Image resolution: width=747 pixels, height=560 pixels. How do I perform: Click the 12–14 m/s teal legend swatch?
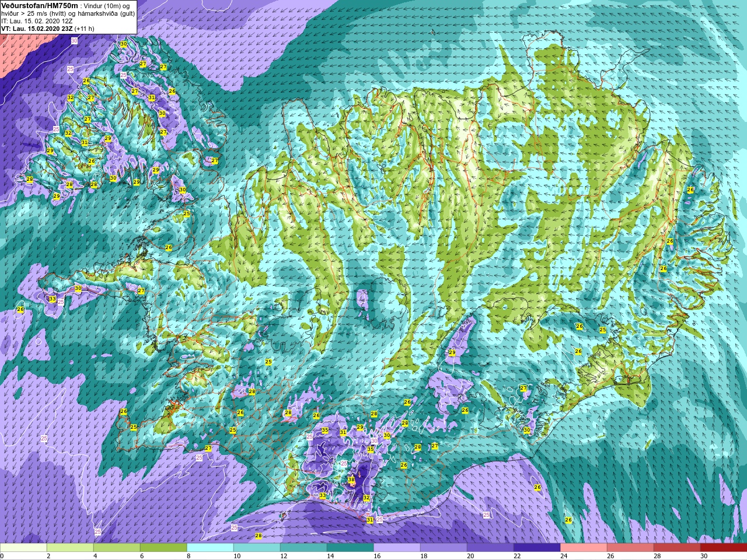coord(303,548)
